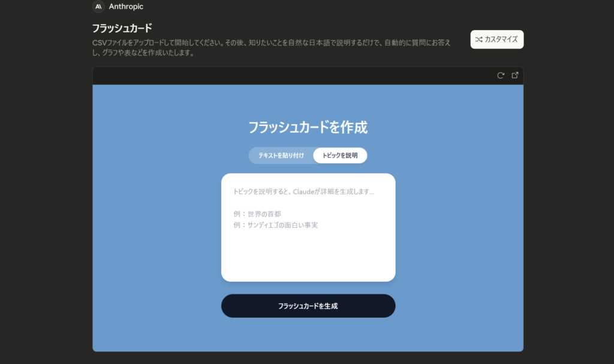Click the reload preview icon
The height and width of the screenshot is (364, 614).
[x=501, y=76]
